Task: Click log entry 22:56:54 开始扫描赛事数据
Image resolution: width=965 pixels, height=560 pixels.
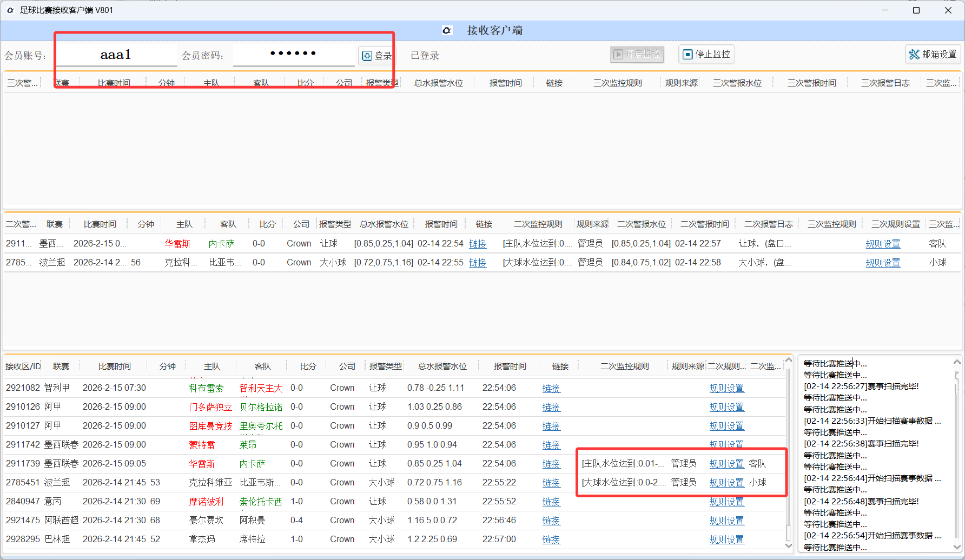Action: pyautogui.click(x=872, y=536)
